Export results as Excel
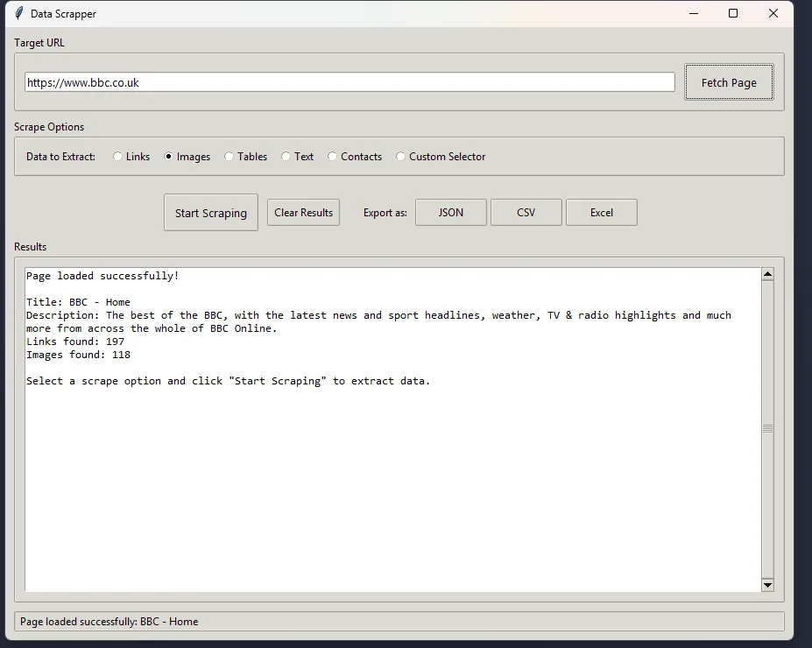 [601, 212]
